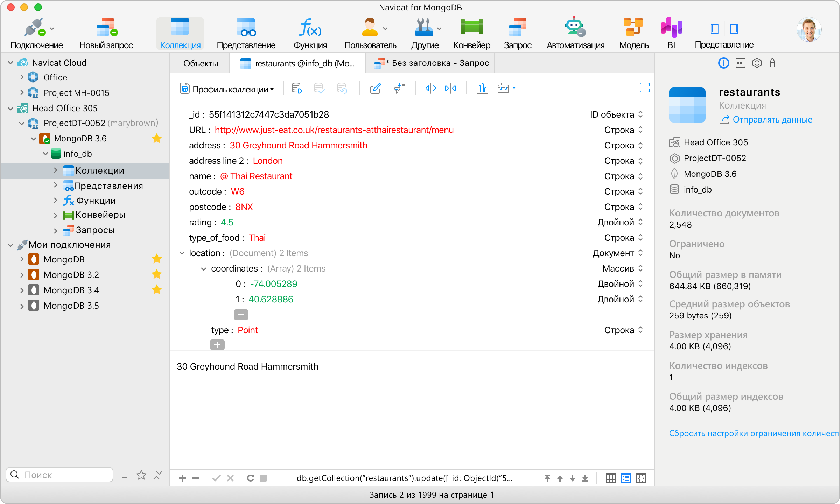Open the Профиль коллекции dropdown
Image resolution: width=840 pixels, height=504 pixels.
tap(227, 89)
